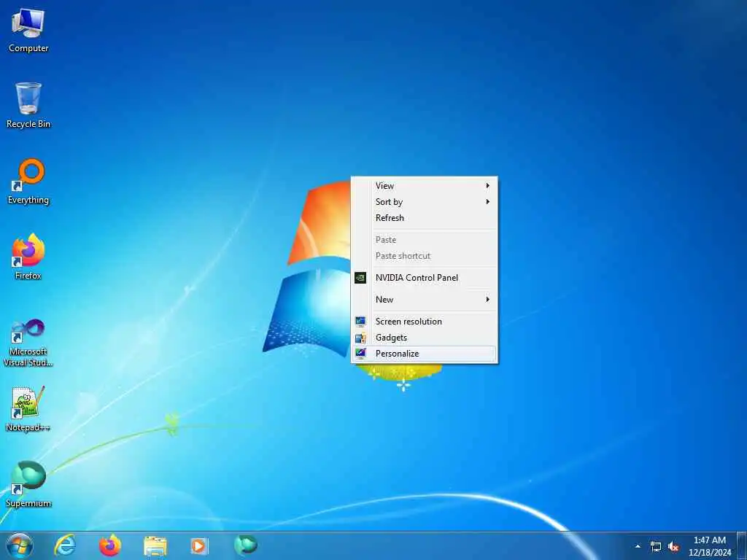Click the network status tray icon
This screenshot has height=560, width=747.
pyautogui.click(x=656, y=547)
